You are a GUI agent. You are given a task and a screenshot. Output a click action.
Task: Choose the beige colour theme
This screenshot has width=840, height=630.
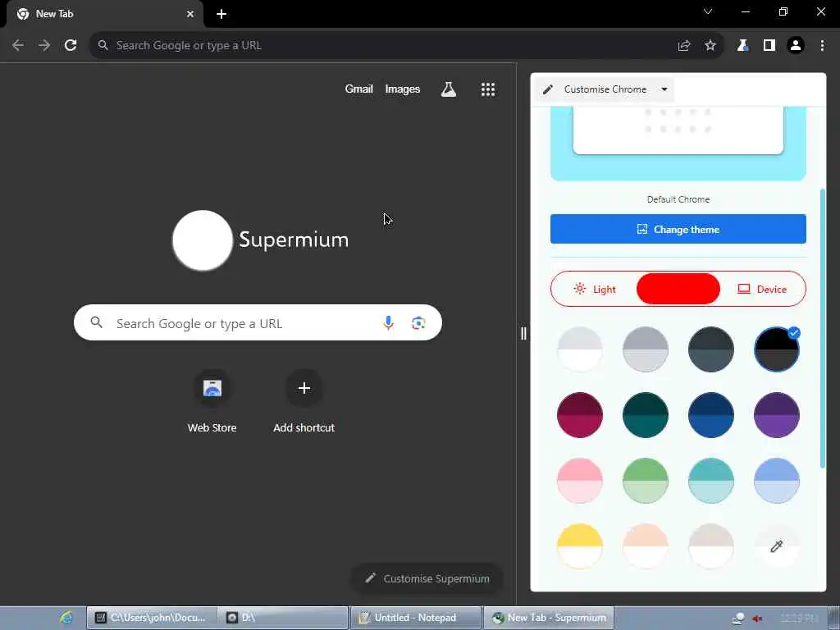click(711, 546)
